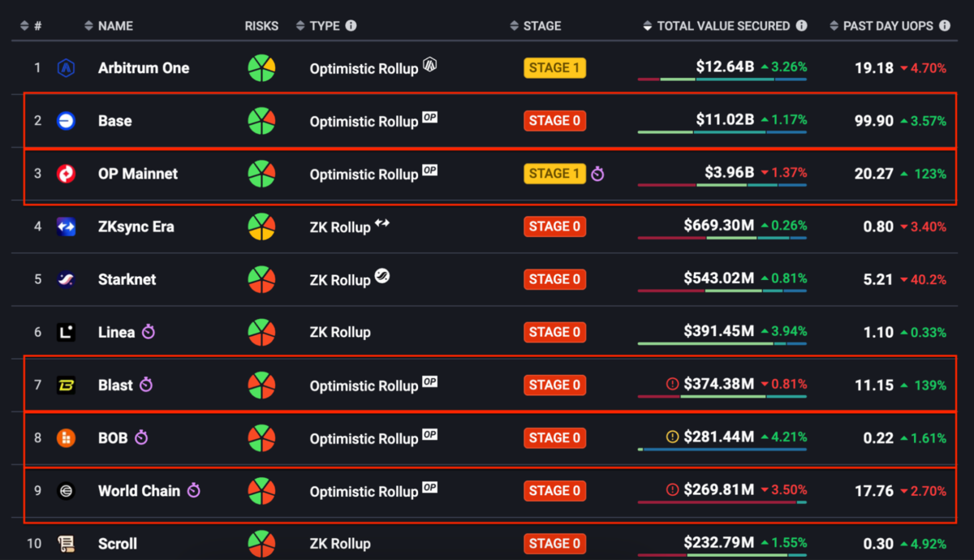
Task: Click the STAGE 1 badge for OP Mainnet
Action: [x=554, y=174]
